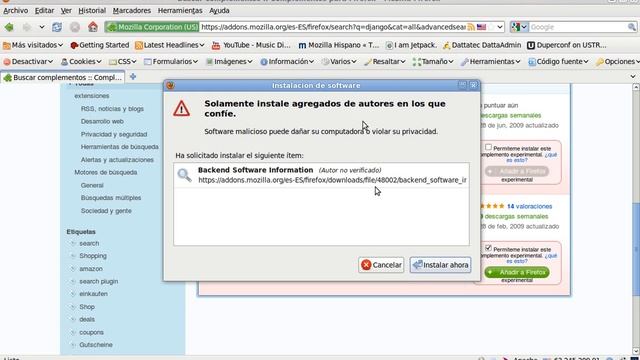
Task: Click the green Añadir a Firefox button
Action: pos(517,272)
